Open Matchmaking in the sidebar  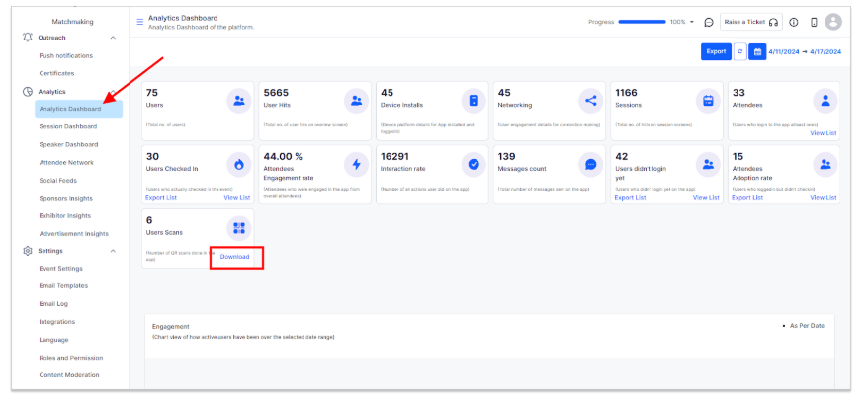click(x=72, y=22)
